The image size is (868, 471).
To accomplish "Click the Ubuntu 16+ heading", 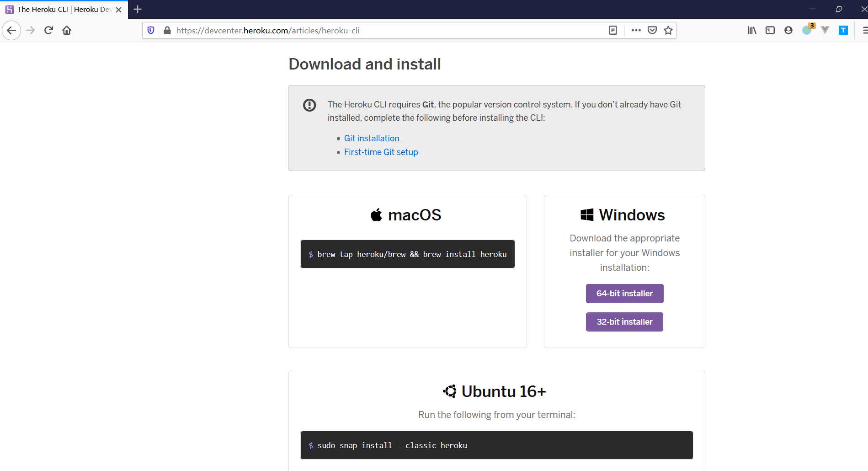I will pos(504,391).
